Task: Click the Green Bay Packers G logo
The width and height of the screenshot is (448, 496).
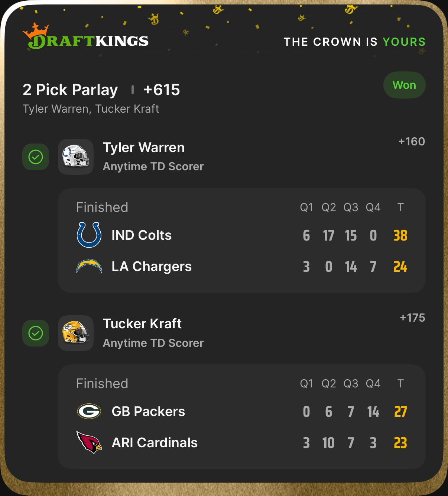Action: point(89,411)
